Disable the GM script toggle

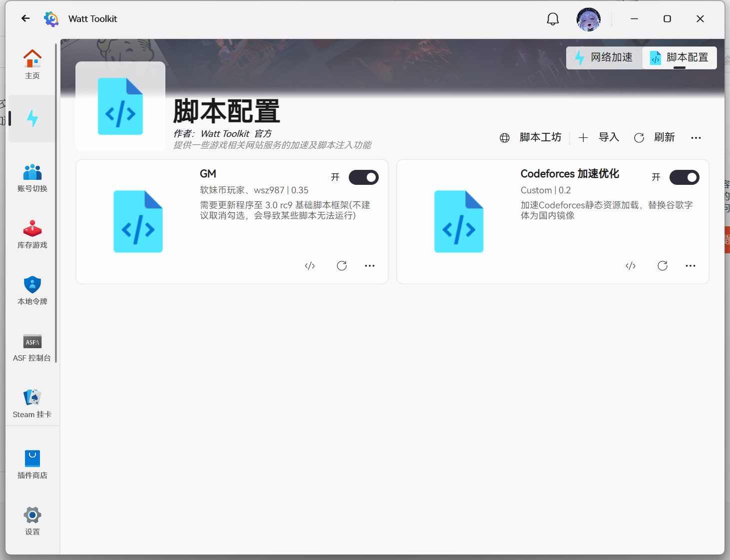pos(364,177)
